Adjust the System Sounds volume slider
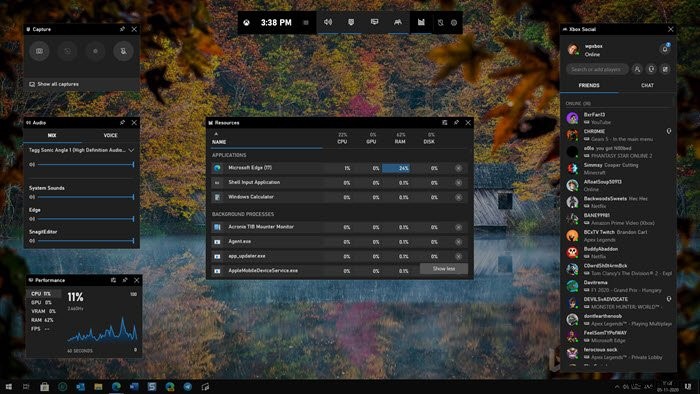The height and width of the screenshot is (394, 700). pos(86,197)
